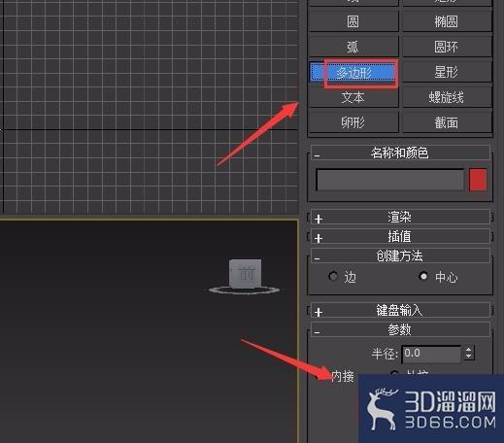The height and width of the screenshot is (443, 504).
Task: Choose the 截面 (Section) button
Action: coord(447,122)
